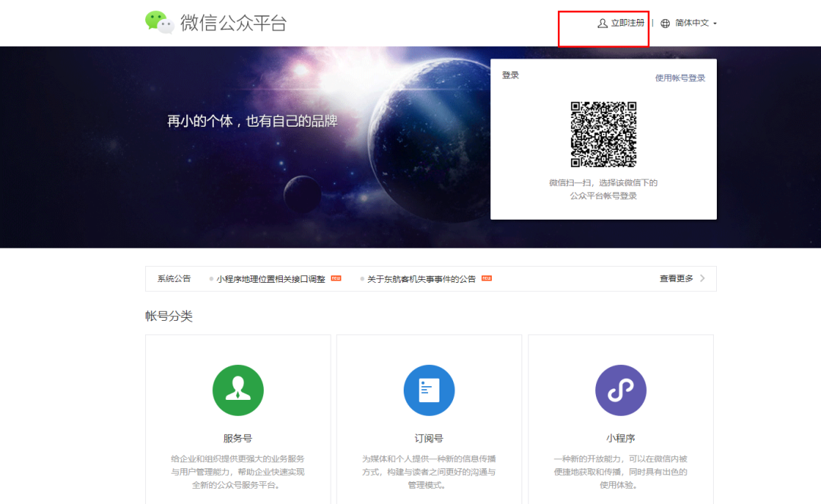Click the 立即注册 register link
The image size is (821, 504).
[627, 23]
